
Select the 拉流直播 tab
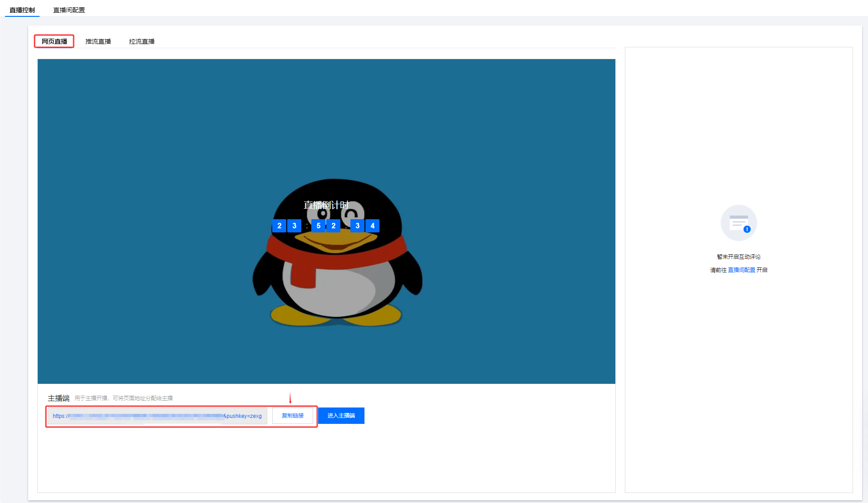142,41
